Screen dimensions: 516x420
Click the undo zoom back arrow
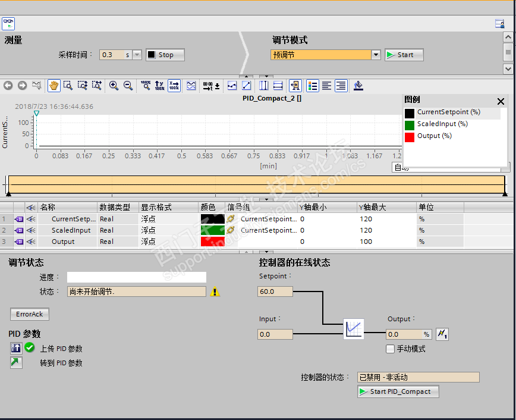tap(8, 86)
